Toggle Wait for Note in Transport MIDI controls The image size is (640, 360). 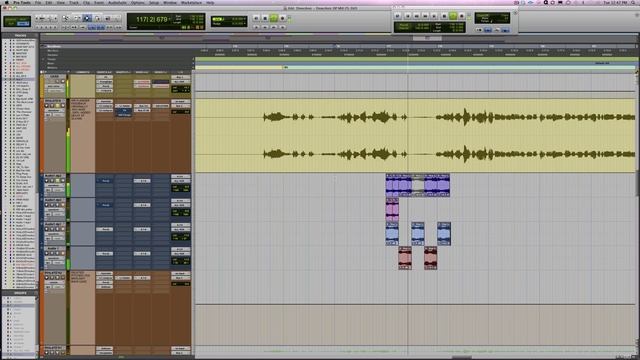[x=479, y=30]
